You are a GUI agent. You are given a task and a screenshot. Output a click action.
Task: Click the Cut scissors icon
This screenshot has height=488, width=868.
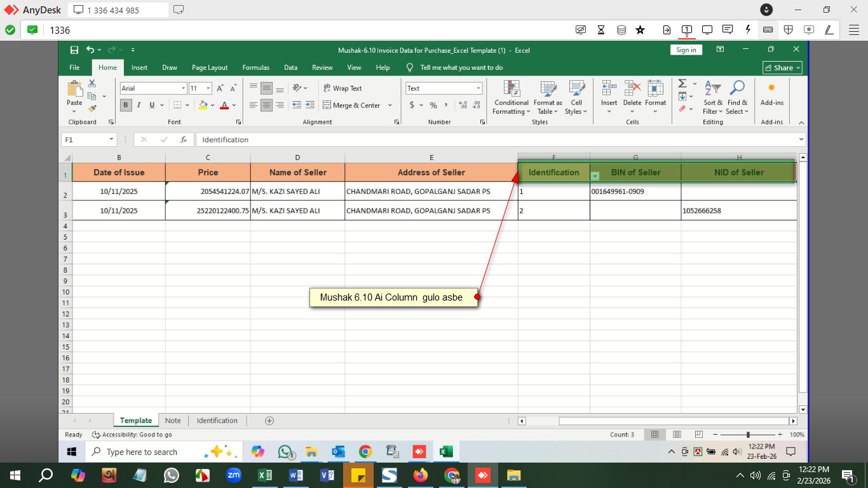92,84
